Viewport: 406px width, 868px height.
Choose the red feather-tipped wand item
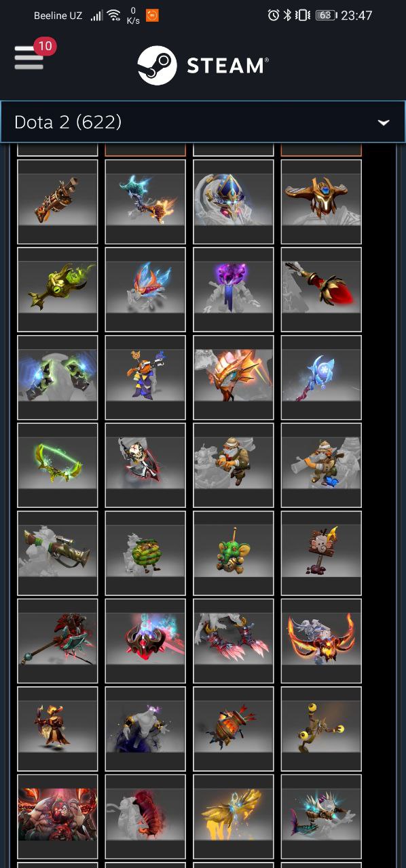coord(321,290)
